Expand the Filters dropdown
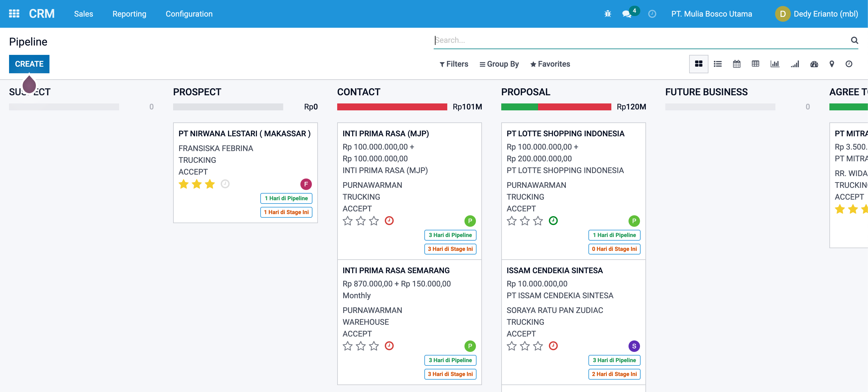The height and width of the screenshot is (392, 868). point(454,64)
